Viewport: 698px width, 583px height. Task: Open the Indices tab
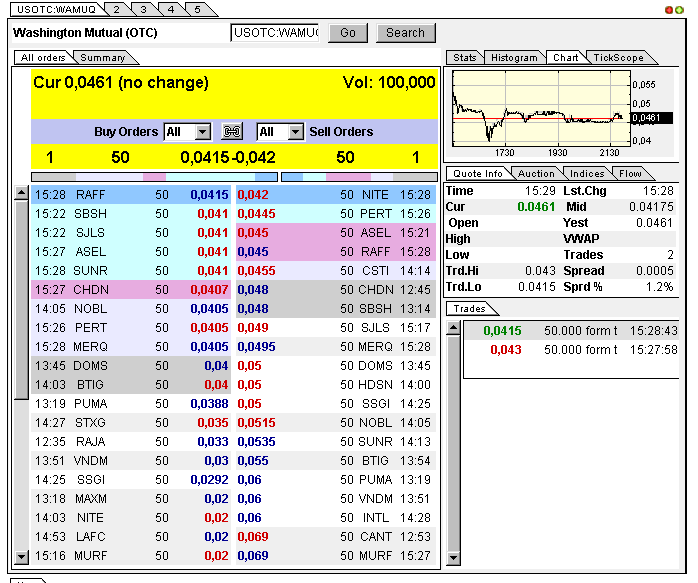(x=587, y=174)
